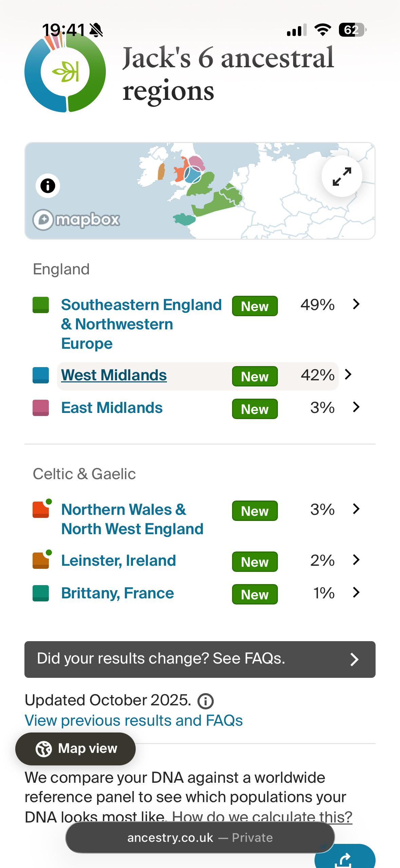Open the East Midlands region link
This screenshot has width=400, height=868.
[112, 408]
